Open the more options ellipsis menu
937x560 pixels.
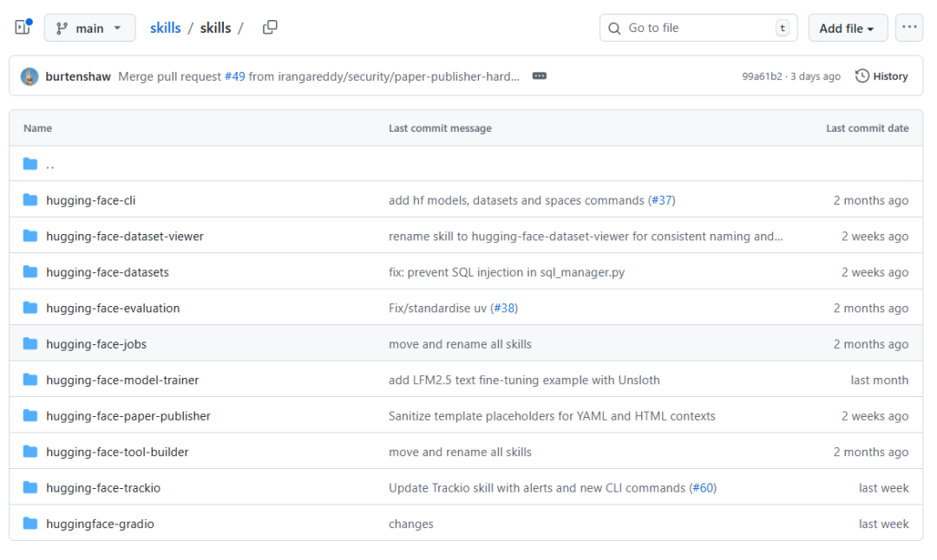908,28
